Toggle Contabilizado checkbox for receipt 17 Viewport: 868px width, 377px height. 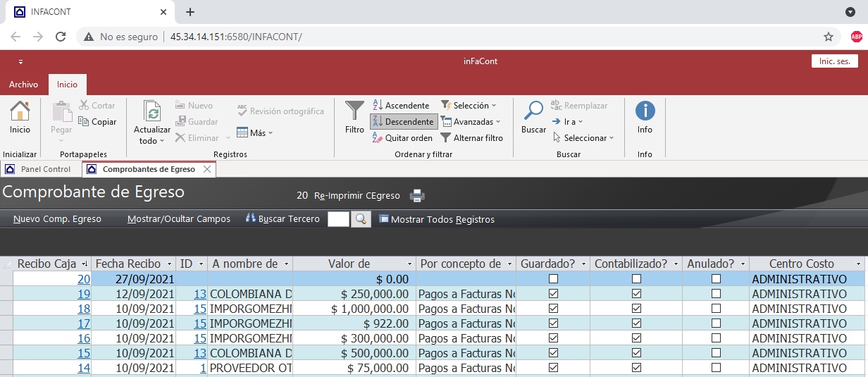[x=636, y=323]
